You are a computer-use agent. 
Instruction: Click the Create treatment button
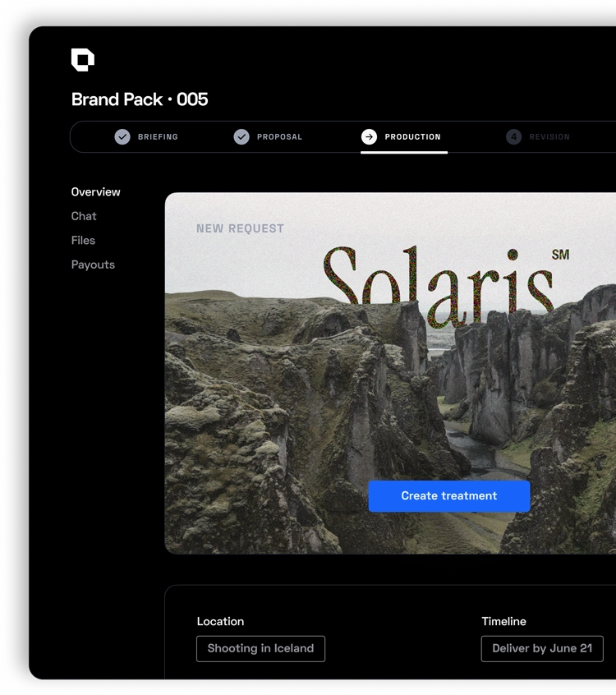[x=449, y=496]
